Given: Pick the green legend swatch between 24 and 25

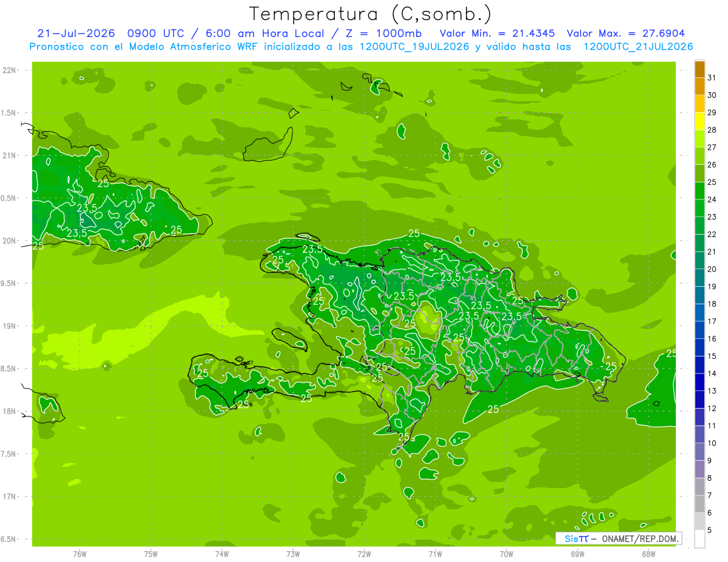Looking at the screenshot, I should tap(699, 191).
